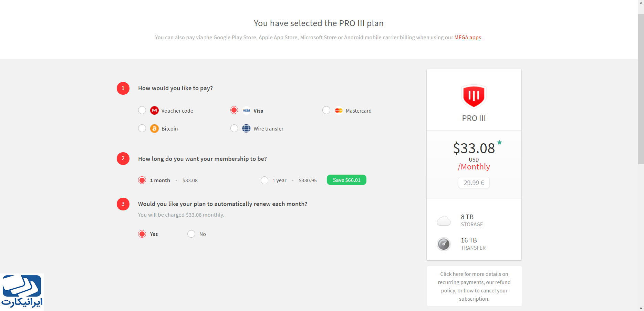Select No for automatic renewal
The width and height of the screenshot is (644, 311).
click(x=191, y=234)
